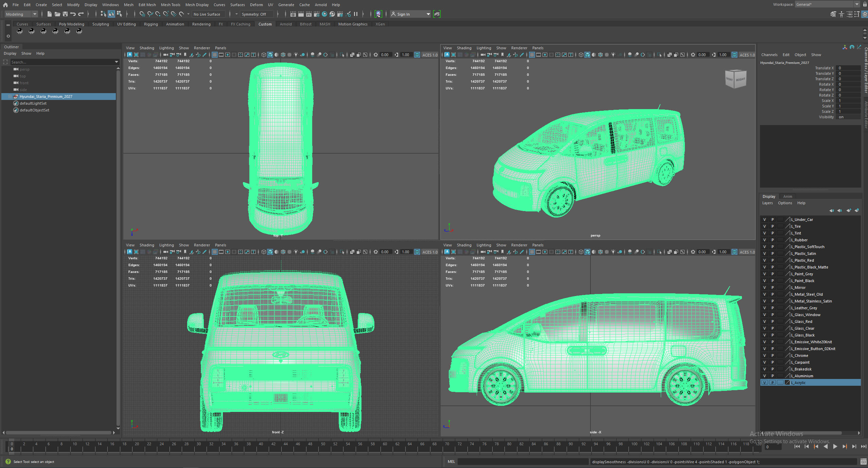The width and height of the screenshot is (868, 468).
Task: Click the ViewCube in the persp viewport
Action: click(x=736, y=79)
